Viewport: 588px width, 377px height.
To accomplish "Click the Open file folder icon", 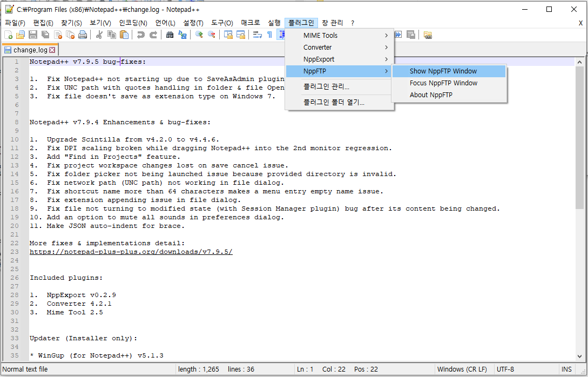I will point(21,35).
